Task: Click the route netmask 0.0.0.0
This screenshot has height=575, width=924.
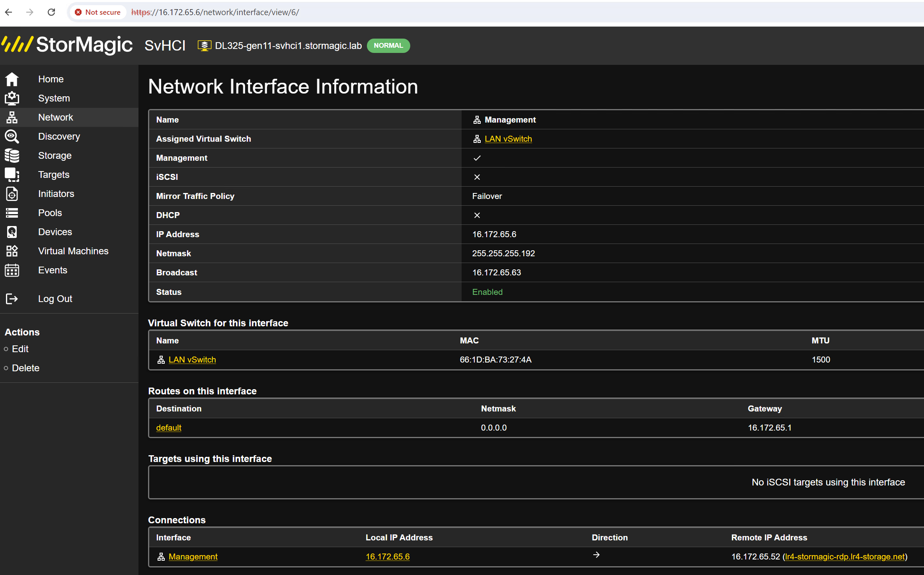Action: [x=494, y=428]
